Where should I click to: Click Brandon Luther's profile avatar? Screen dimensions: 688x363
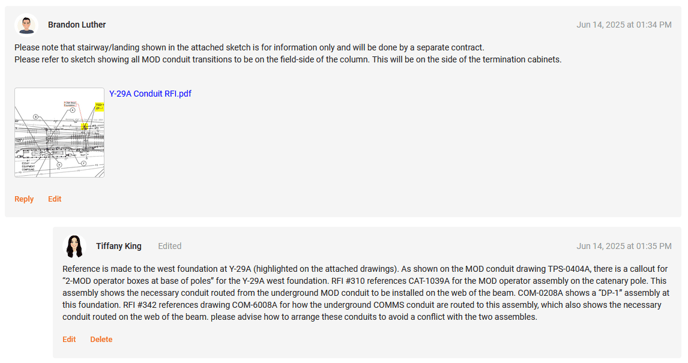[x=26, y=25]
